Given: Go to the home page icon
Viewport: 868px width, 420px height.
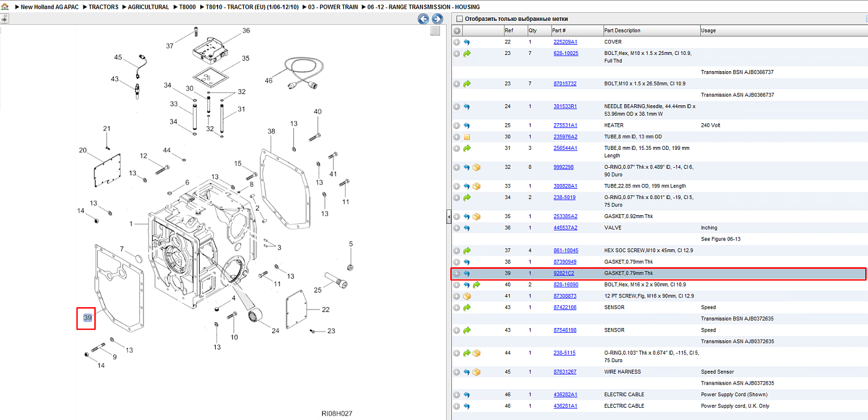Looking at the screenshot, I should click(x=5, y=7).
